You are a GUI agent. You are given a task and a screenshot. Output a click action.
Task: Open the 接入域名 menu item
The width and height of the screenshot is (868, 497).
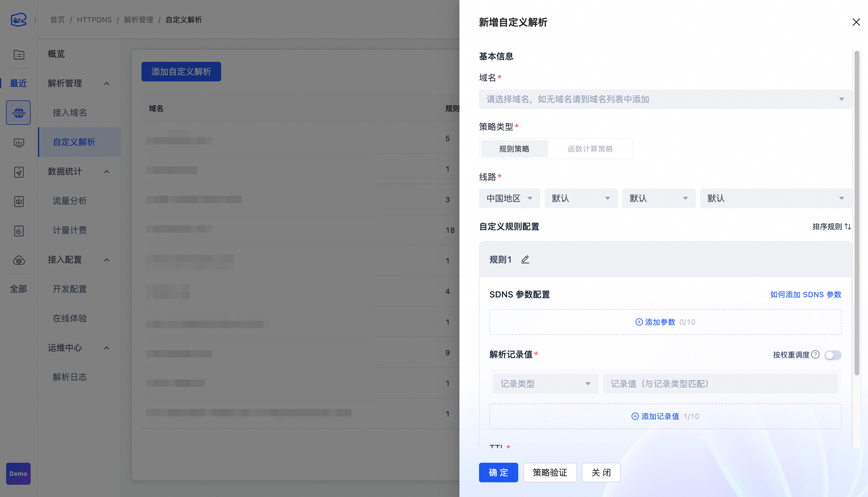pos(70,113)
